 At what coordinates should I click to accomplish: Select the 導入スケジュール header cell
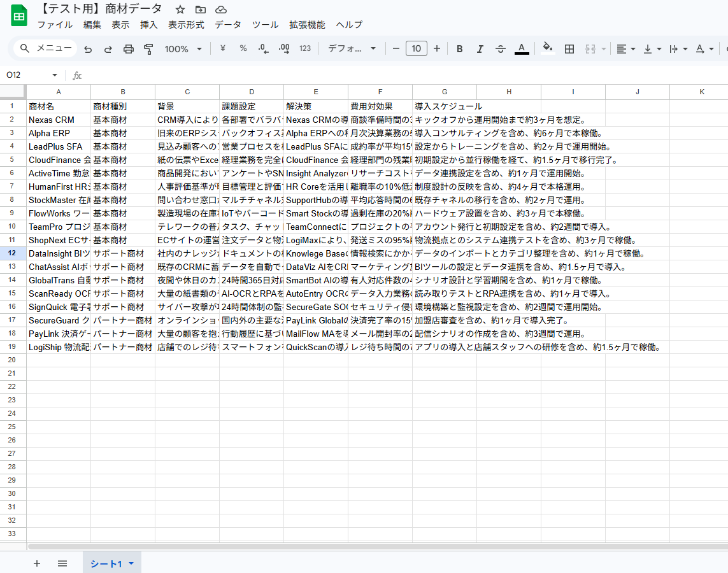[x=445, y=106]
